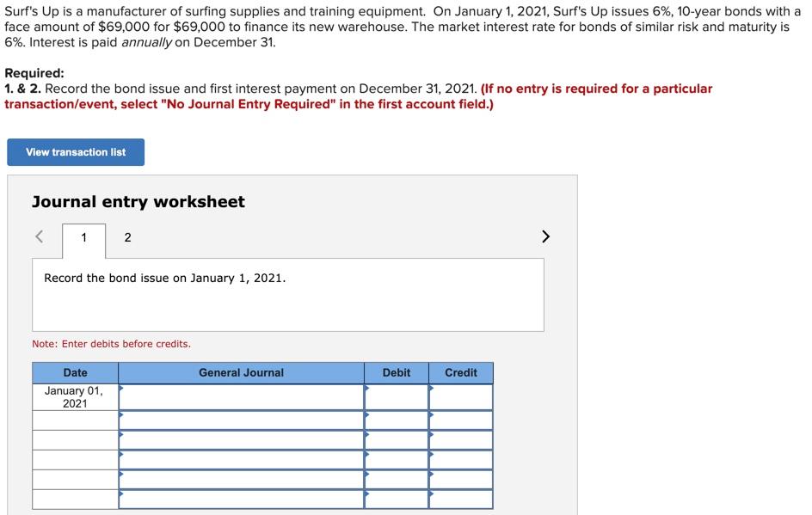Screen dimensions: 812x515
Task: Open General Journal account field in fourth row
Action: 242,460
